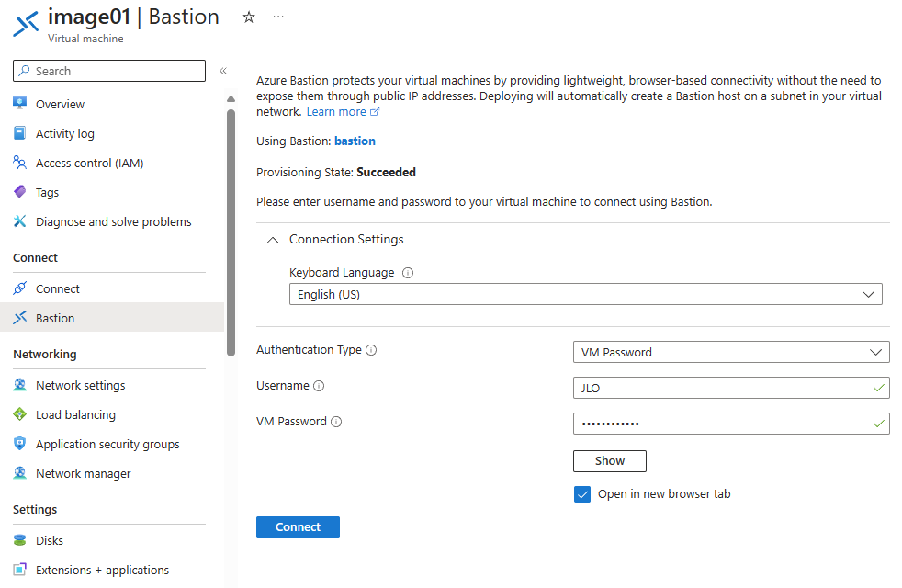Open Disks under Settings

pyautogui.click(x=50, y=540)
